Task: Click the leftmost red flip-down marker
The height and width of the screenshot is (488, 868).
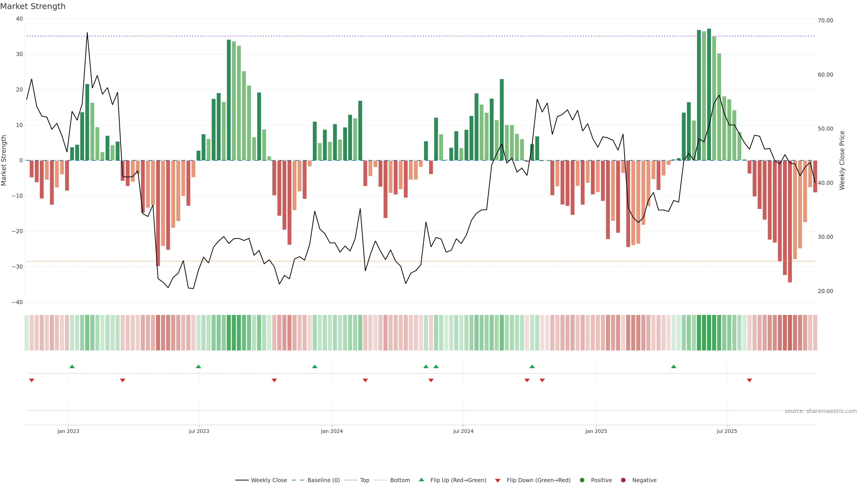Action: (x=32, y=380)
